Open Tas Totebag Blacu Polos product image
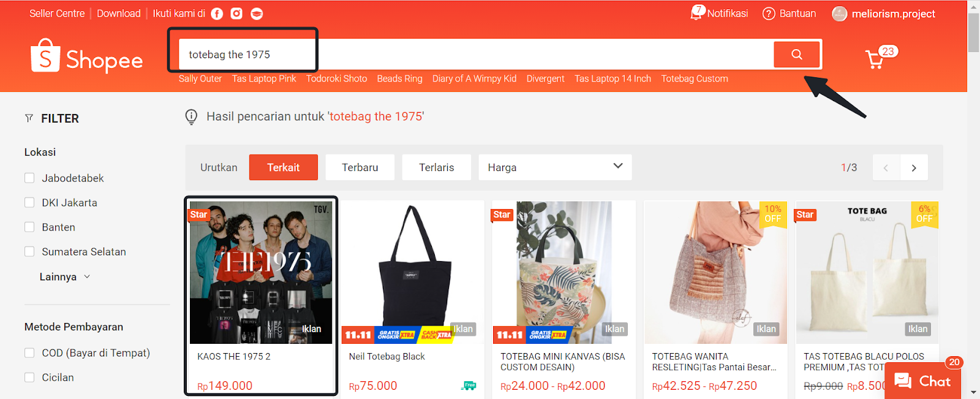 [x=867, y=273]
